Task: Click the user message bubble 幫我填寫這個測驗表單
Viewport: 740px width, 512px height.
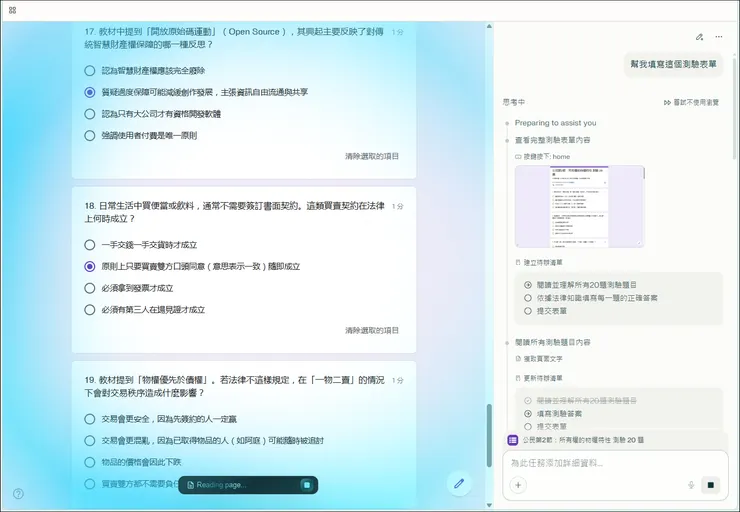Action: coord(673,64)
